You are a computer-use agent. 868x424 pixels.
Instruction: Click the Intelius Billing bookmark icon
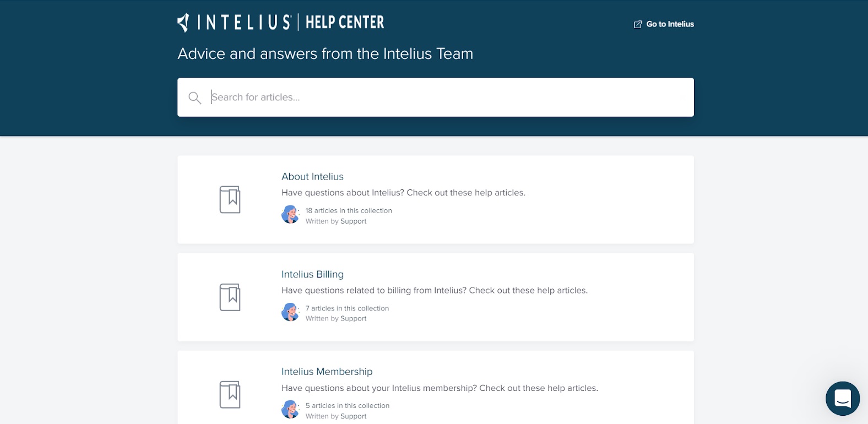pyautogui.click(x=230, y=297)
